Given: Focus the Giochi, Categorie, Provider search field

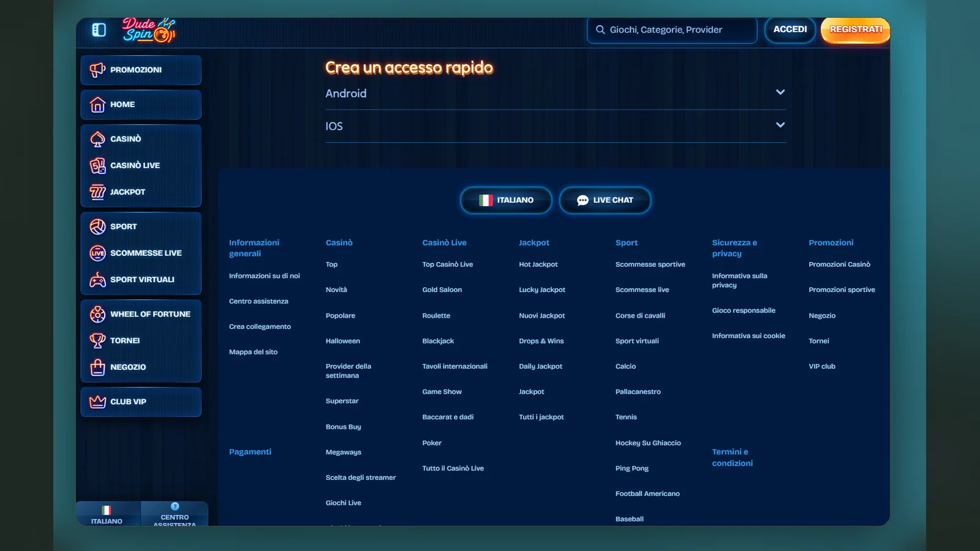Looking at the screenshot, I should tap(672, 30).
